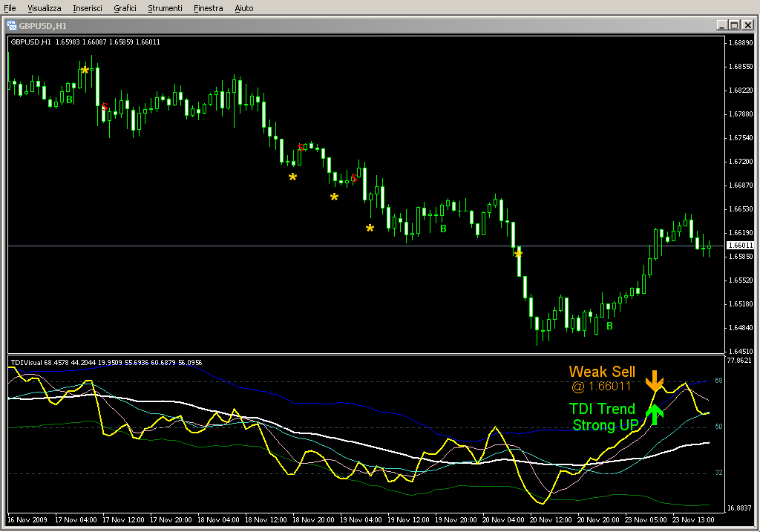760x532 pixels.
Task: Click the TDI Trend green up arrow
Action: [x=655, y=415]
